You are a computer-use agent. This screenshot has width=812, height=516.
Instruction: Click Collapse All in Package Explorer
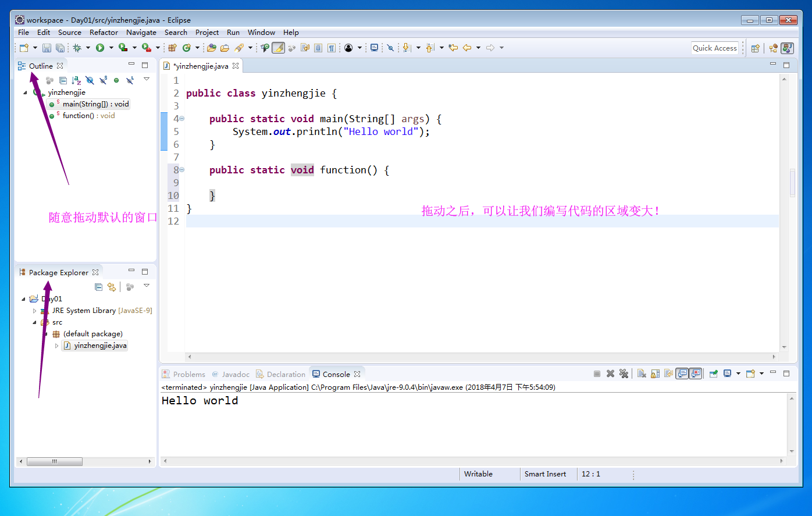pyautogui.click(x=98, y=287)
